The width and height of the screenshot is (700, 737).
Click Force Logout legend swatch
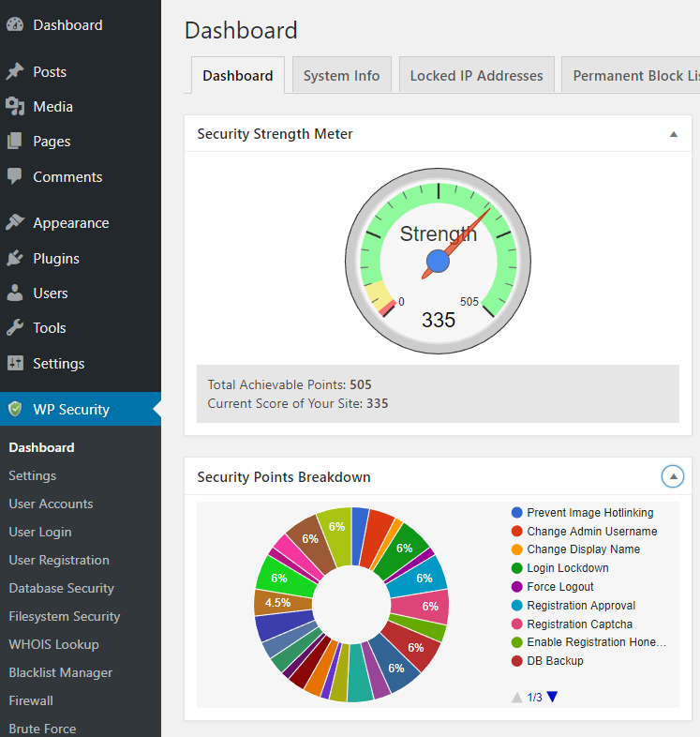coord(516,587)
